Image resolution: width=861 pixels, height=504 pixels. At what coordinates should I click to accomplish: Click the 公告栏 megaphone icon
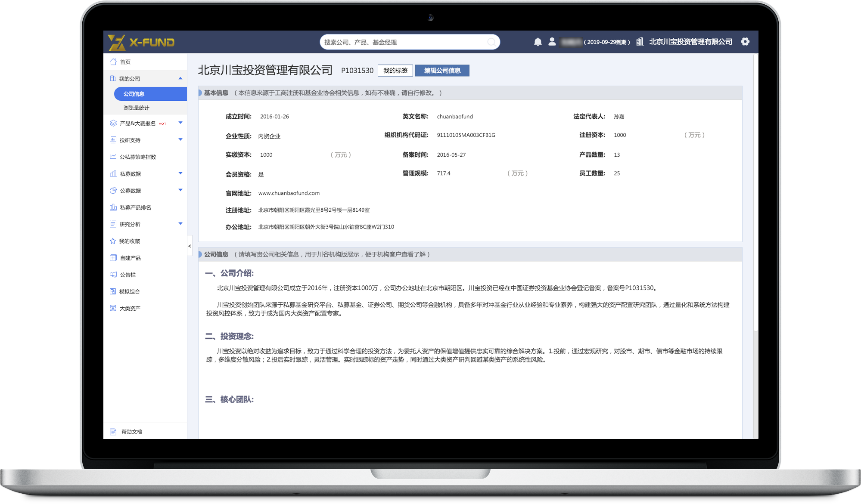pyautogui.click(x=113, y=275)
